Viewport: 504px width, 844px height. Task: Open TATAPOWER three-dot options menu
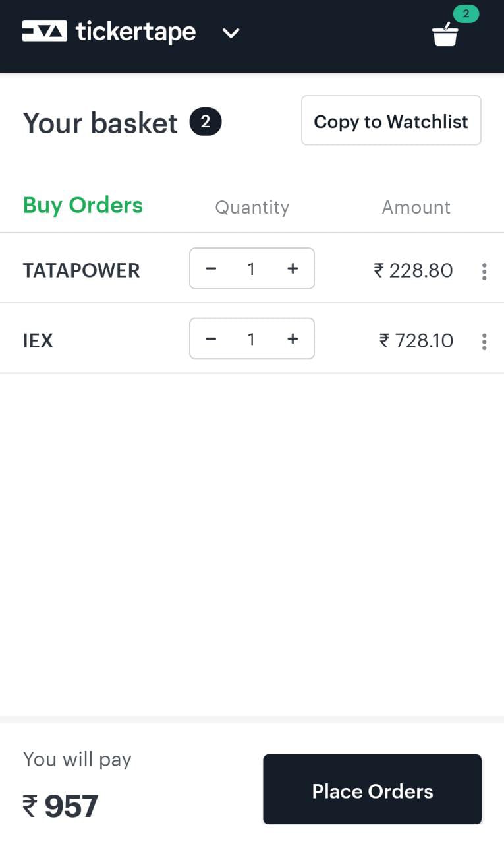(x=484, y=271)
